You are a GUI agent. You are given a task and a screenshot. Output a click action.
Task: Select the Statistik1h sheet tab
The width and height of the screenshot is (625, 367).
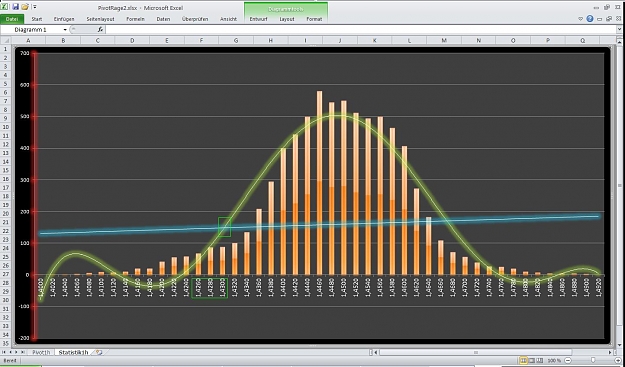click(x=73, y=352)
